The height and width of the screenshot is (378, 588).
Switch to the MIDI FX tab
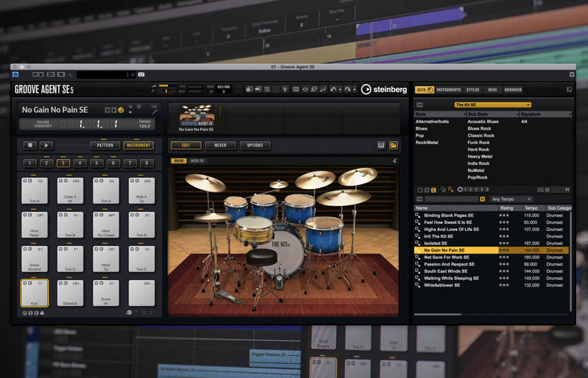pos(197,161)
